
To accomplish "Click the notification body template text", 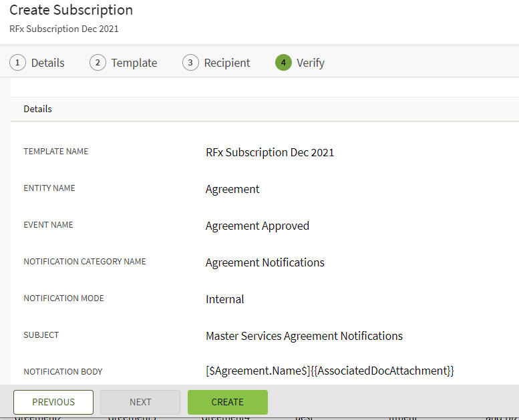I will pos(329,371).
